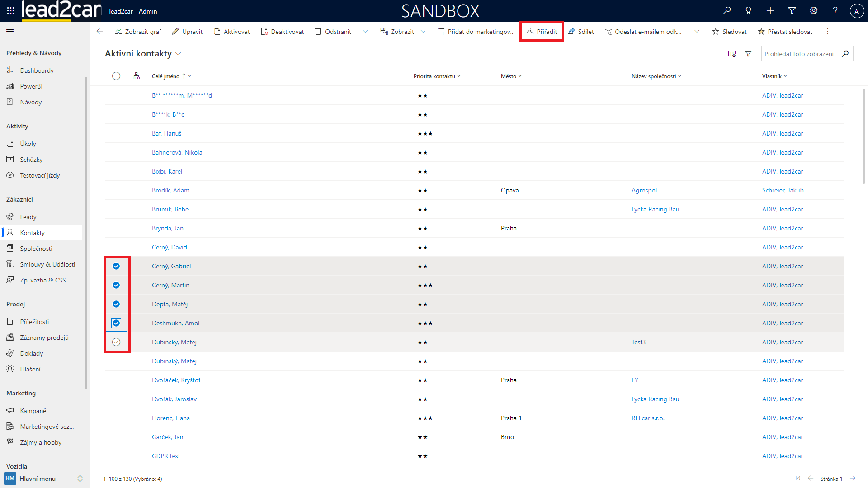Collapse the sidebar with hamburger icon
This screenshot has width=868, height=488.
[x=10, y=31]
